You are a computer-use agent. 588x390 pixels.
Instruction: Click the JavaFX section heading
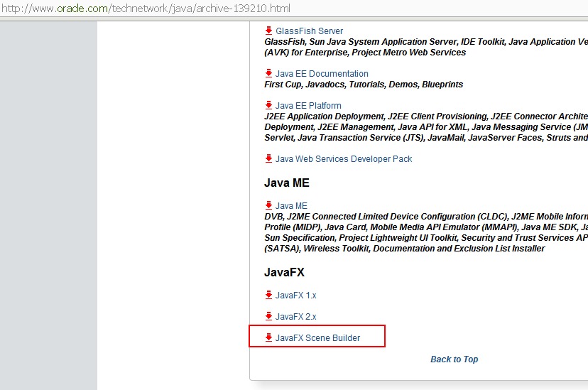pyautogui.click(x=284, y=272)
